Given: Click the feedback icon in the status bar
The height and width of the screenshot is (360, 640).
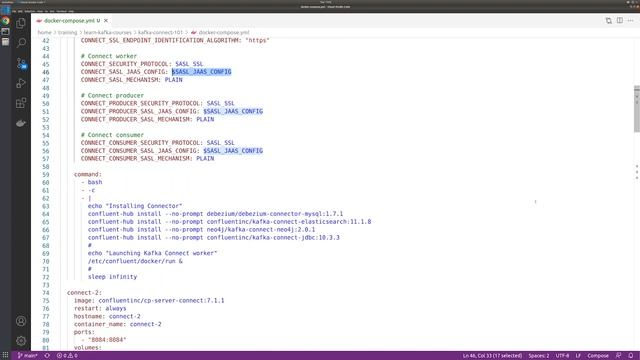Looking at the screenshot, I should pyautogui.click(x=619, y=356).
